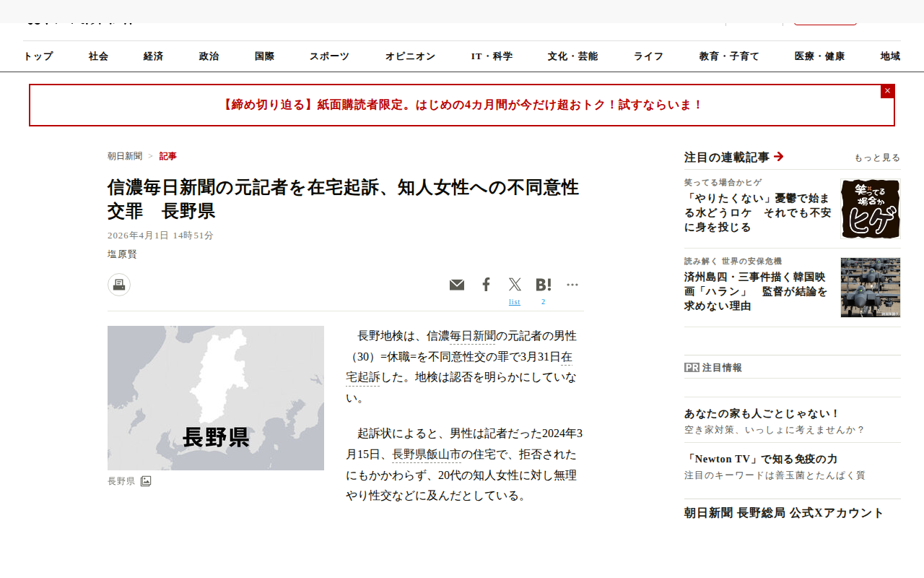Viewport: 924px width, 578px height.
Task: Click the 笑ってる場合かヒゲ series label
Action: click(723, 183)
